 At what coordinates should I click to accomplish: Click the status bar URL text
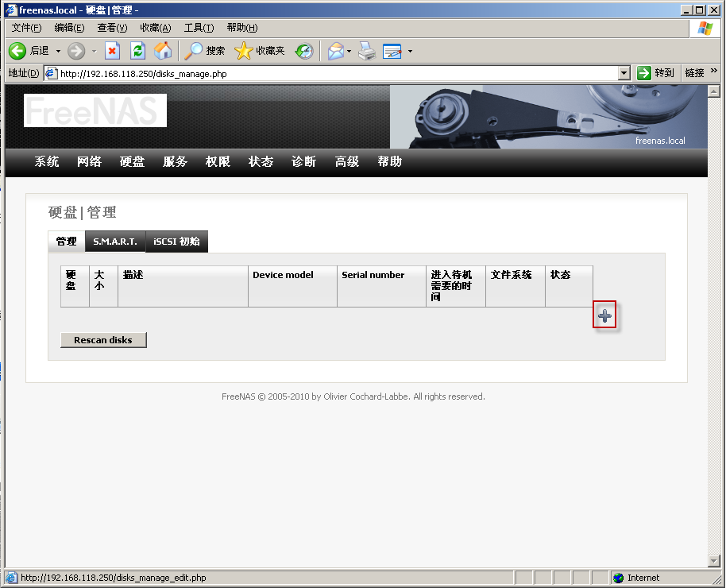[114, 578]
